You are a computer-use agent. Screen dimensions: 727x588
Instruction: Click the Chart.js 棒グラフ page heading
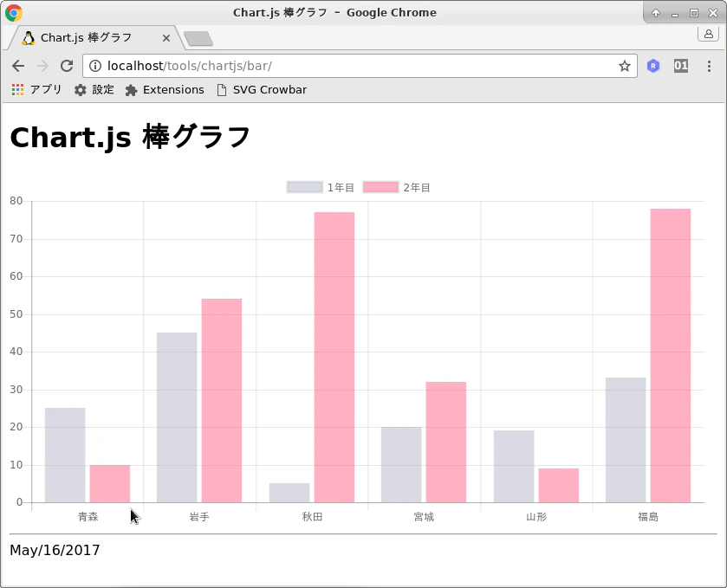130,138
